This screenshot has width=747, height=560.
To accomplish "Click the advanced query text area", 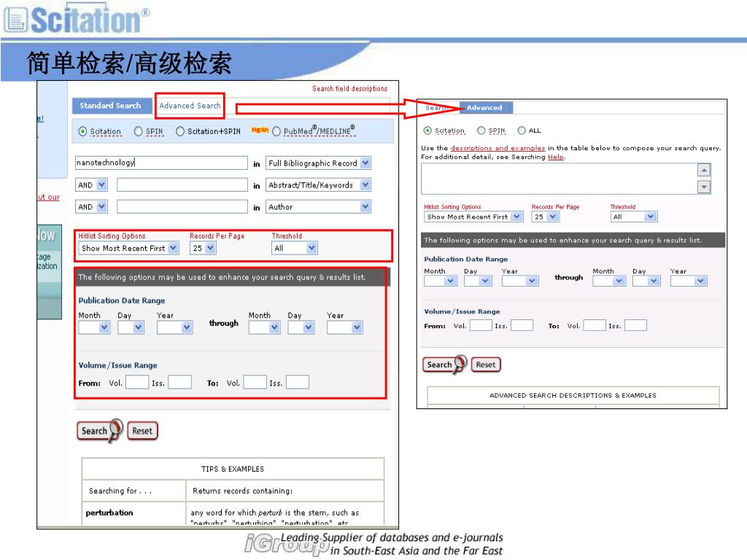I will pos(559,179).
